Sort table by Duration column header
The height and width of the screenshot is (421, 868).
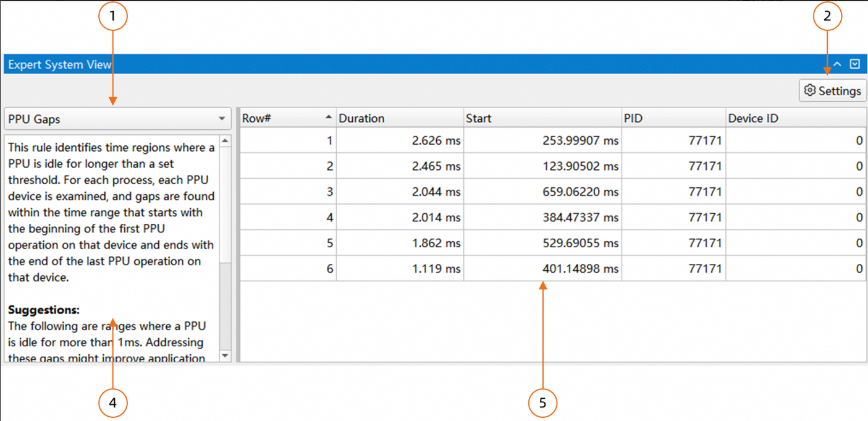(399, 118)
